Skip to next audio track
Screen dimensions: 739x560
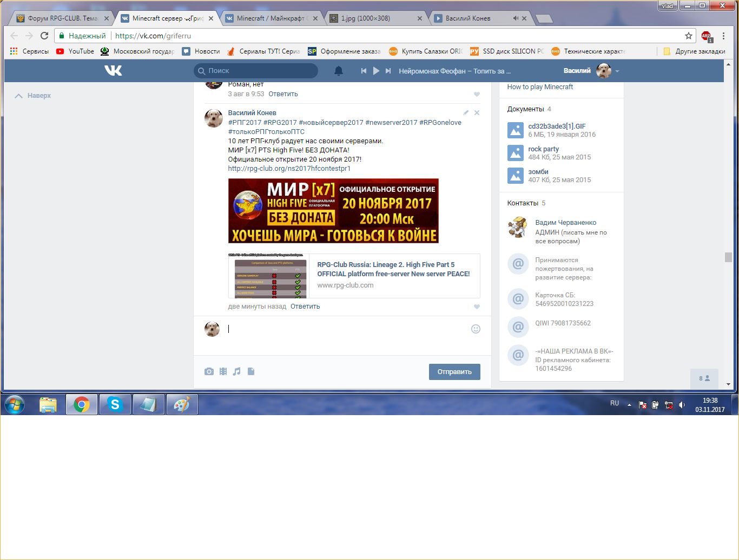[388, 71]
